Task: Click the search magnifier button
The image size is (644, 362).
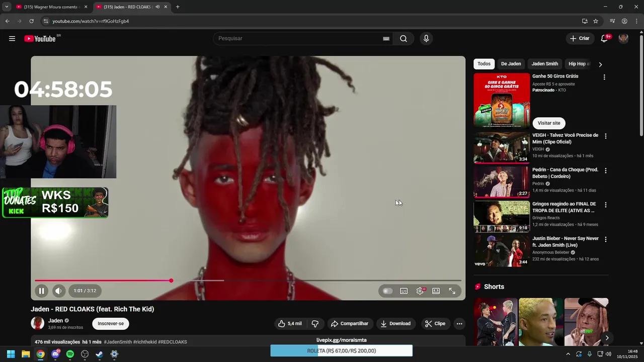Action: (404, 39)
